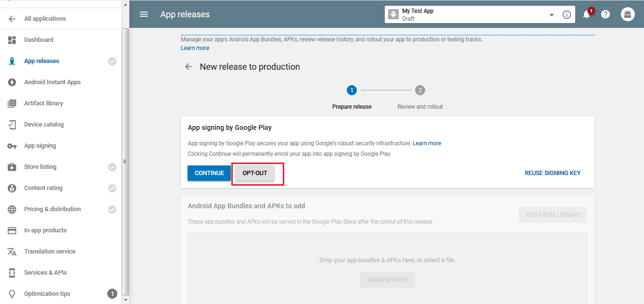Go back from New release to production

pos(189,67)
